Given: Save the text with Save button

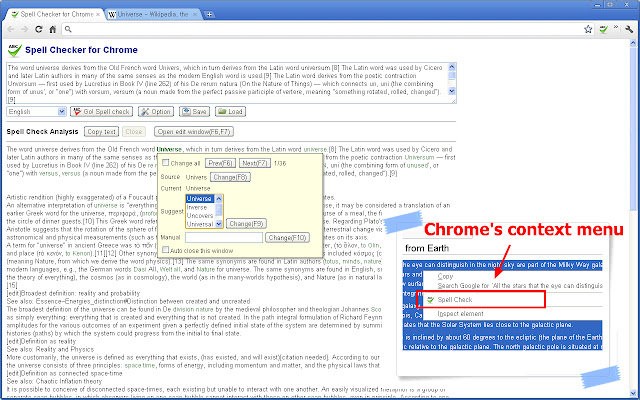Looking at the screenshot, I should coord(195,112).
